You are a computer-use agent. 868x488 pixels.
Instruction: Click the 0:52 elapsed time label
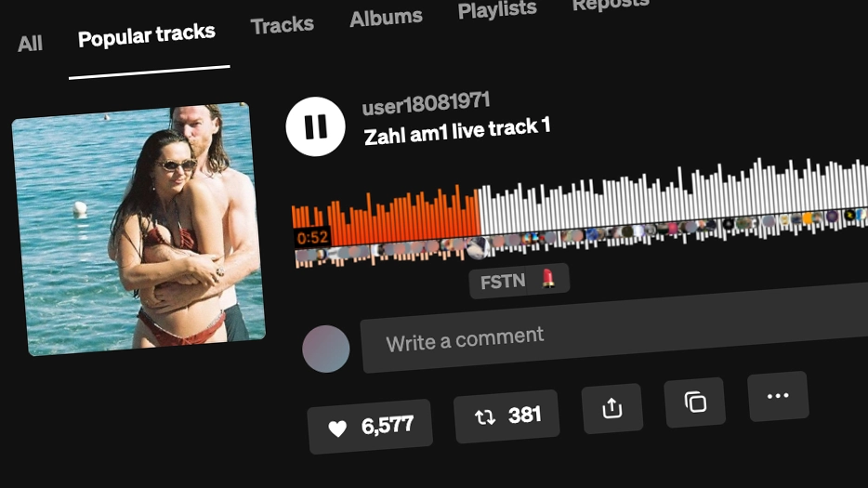pos(312,238)
